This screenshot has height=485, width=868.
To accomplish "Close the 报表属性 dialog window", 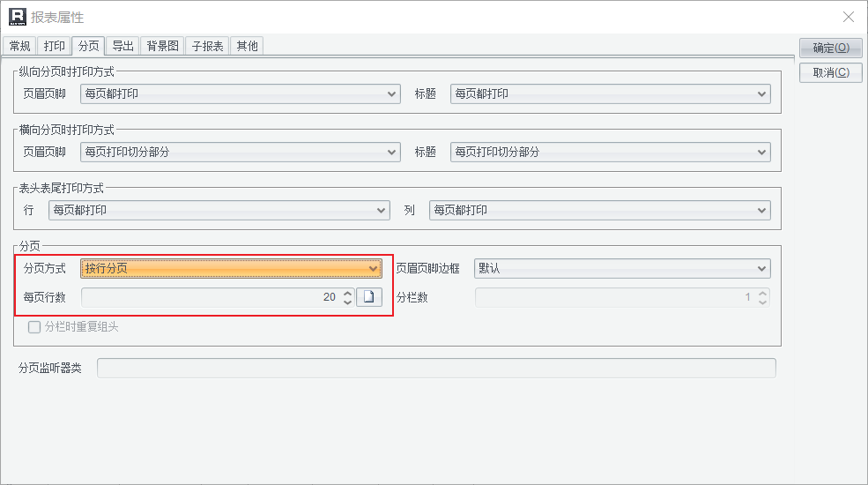I will click(848, 17).
